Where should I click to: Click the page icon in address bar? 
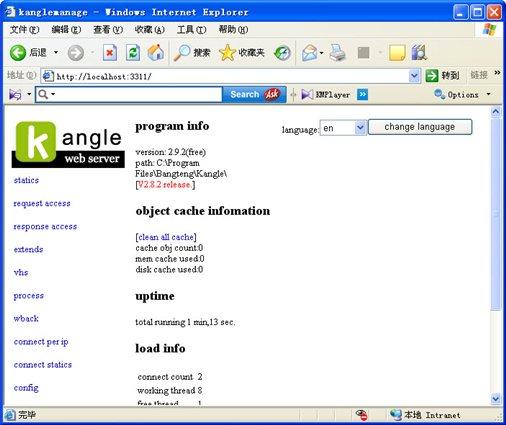(x=48, y=76)
